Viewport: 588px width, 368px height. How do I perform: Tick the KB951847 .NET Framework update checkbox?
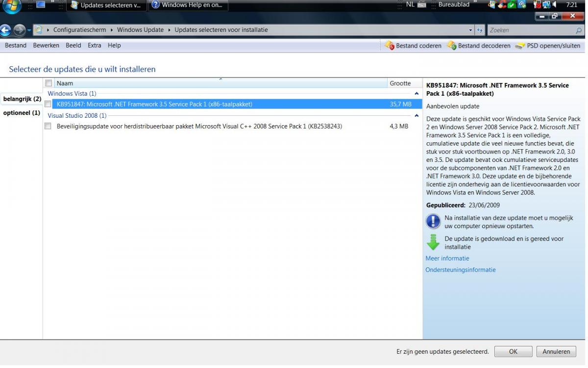tap(48, 104)
